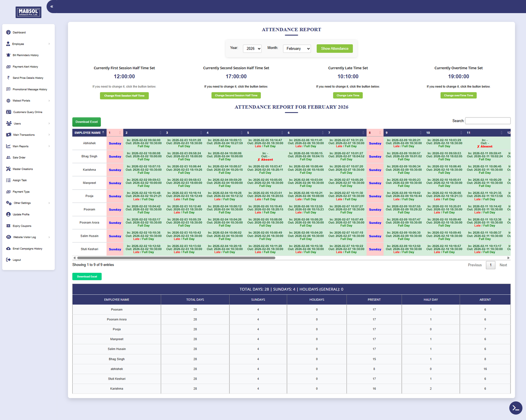Screen dimensions: 526x420
Task: Expand the Employee menu chevron
Action: pos(49,44)
